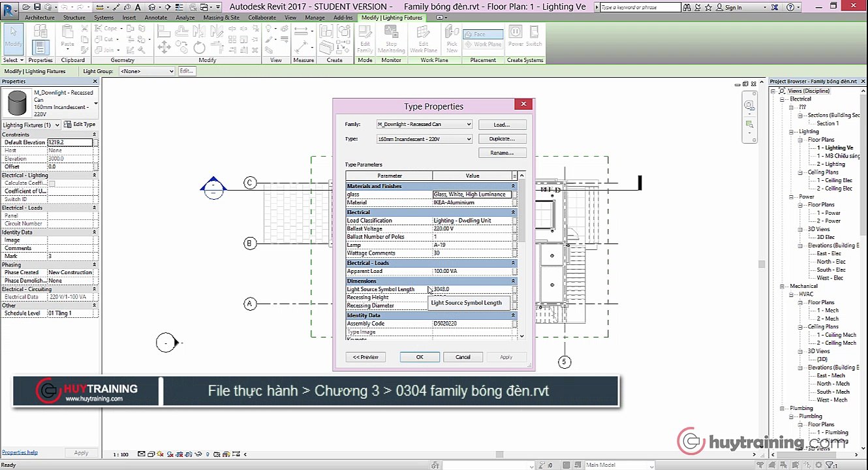This screenshot has height=470, width=868.
Task: Click the Open icon in quick access toolbar
Action: (27, 7)
